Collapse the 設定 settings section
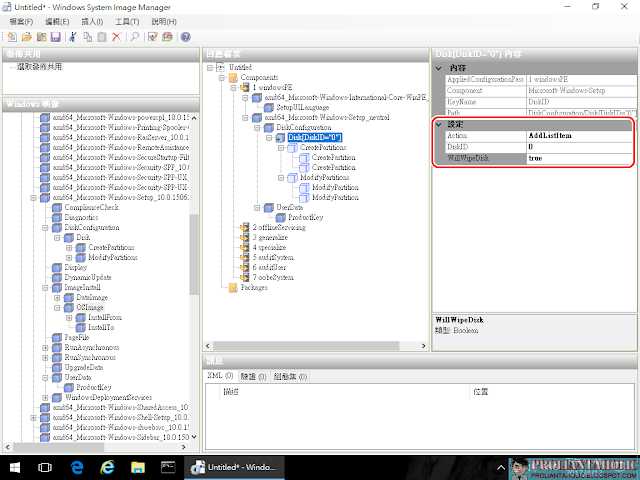The image size is (640, 480). click(x=439, y=124)
